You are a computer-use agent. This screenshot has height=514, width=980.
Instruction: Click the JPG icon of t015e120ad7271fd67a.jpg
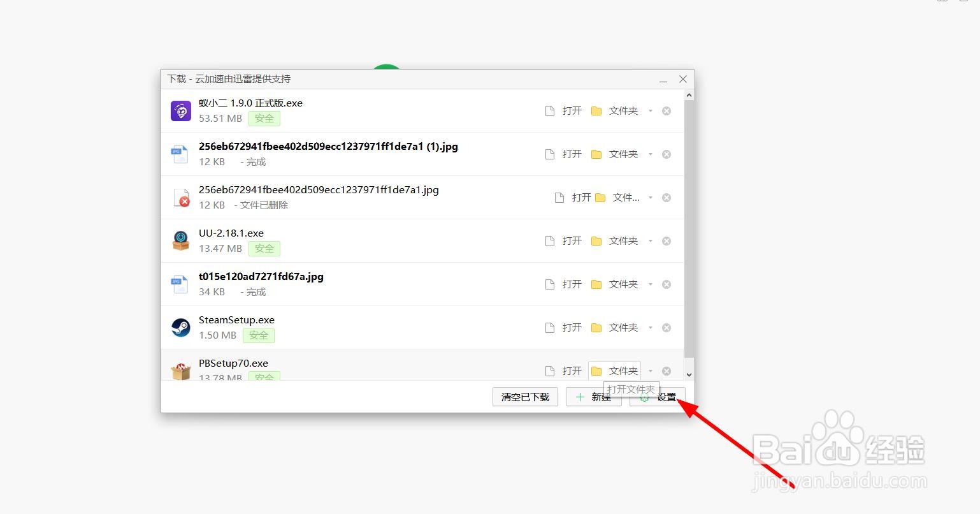pyautogui.click(x=180, y=284)
